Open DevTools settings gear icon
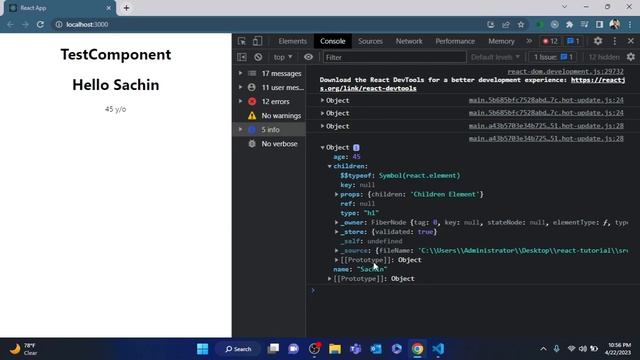 coord(598,41)
